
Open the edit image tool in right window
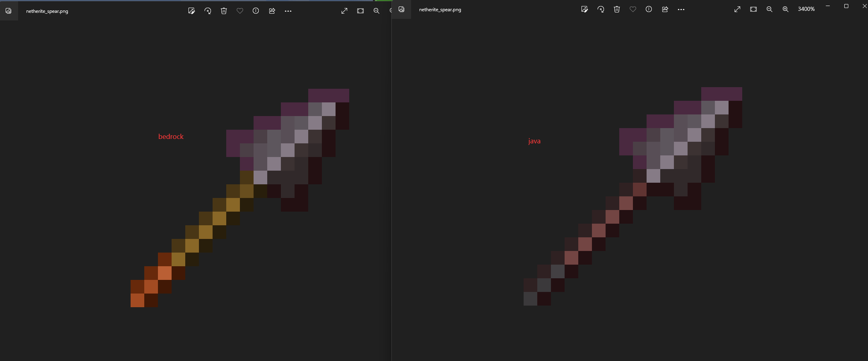585,9
